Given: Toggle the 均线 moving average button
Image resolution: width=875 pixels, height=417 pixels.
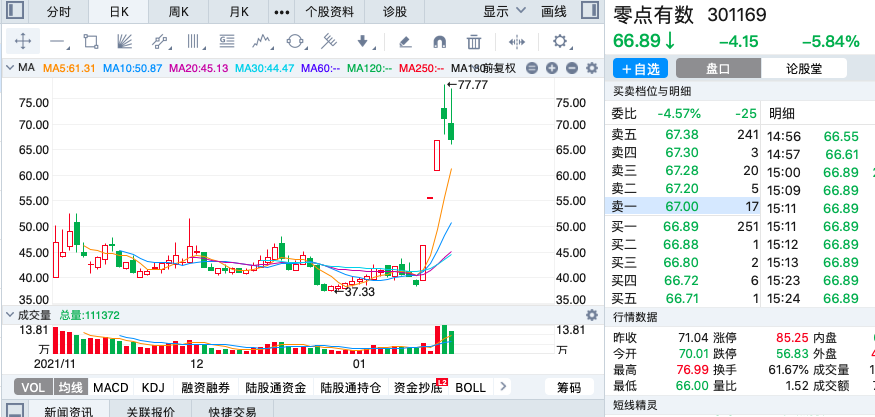Looking at the screenshot, I should 71,387.
